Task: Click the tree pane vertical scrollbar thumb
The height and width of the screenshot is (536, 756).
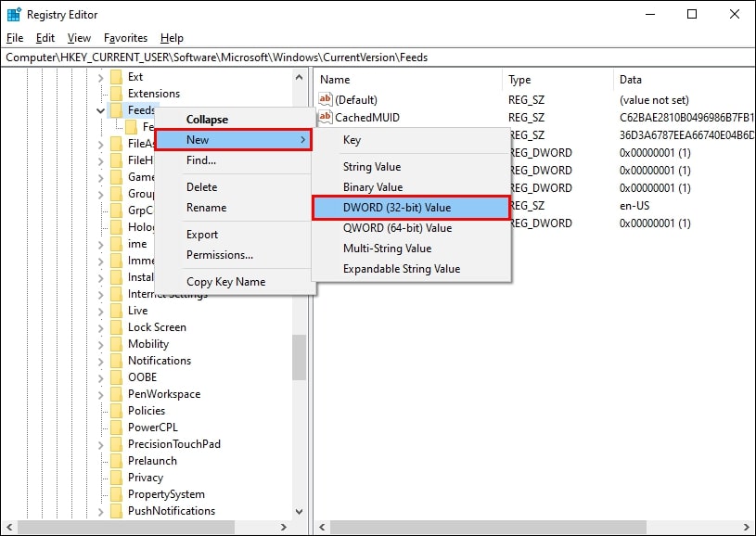Action: coord(299,357)
